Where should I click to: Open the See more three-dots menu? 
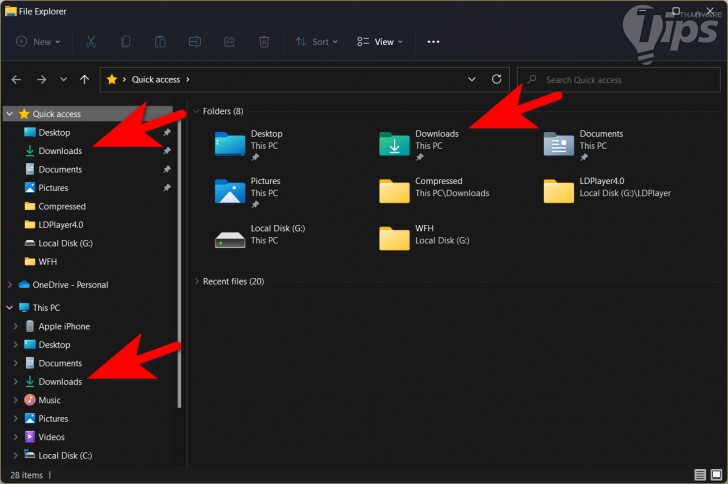433,42
